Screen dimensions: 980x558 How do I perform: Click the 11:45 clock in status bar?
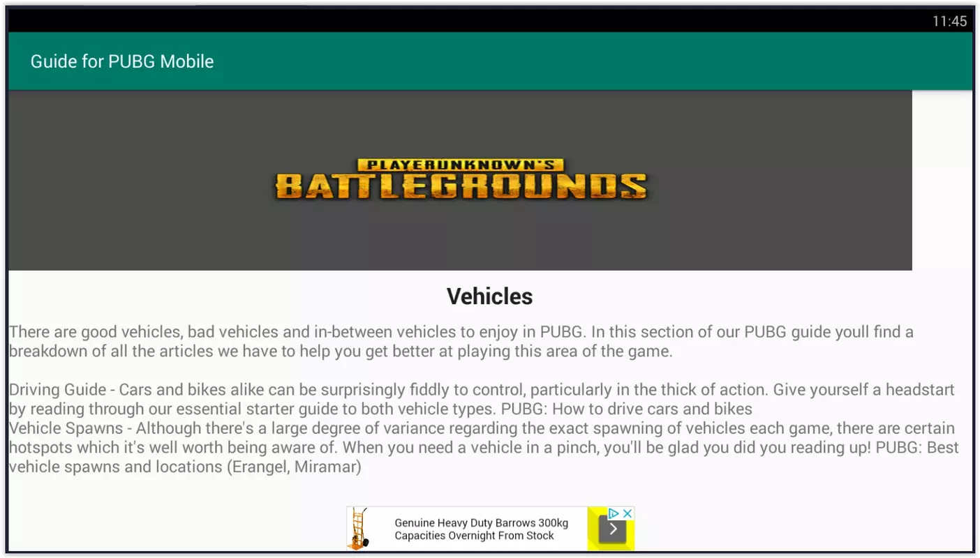click(949, 21)
